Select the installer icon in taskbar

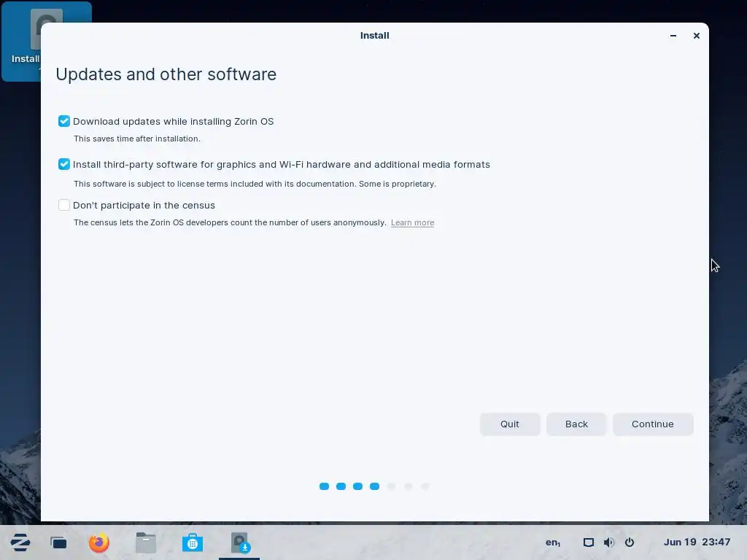coord(239,542)
